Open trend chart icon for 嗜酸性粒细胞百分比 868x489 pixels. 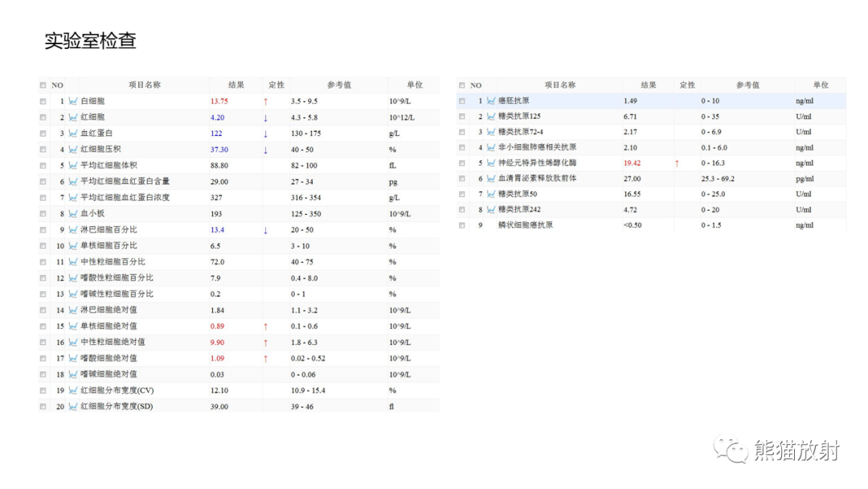click(72, 278)
